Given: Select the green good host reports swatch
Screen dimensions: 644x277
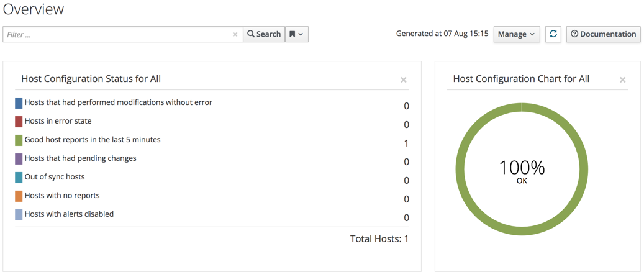Looking at the screenshot, I should point(19,140).
